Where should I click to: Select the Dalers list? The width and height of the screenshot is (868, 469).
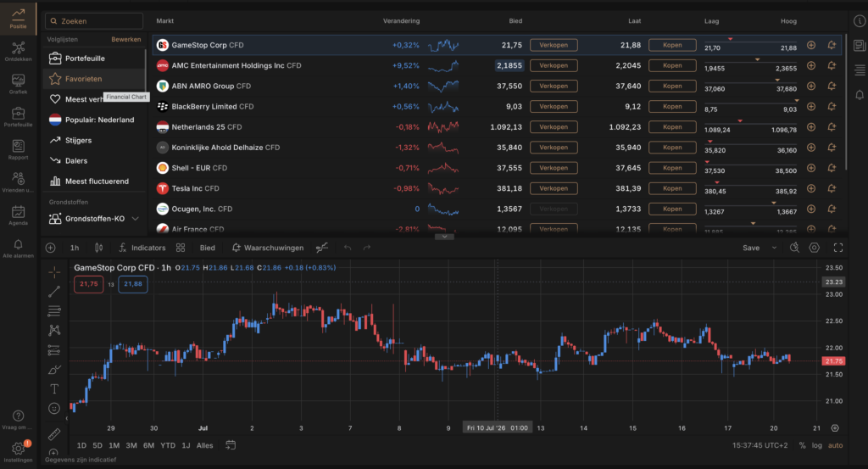94,160
